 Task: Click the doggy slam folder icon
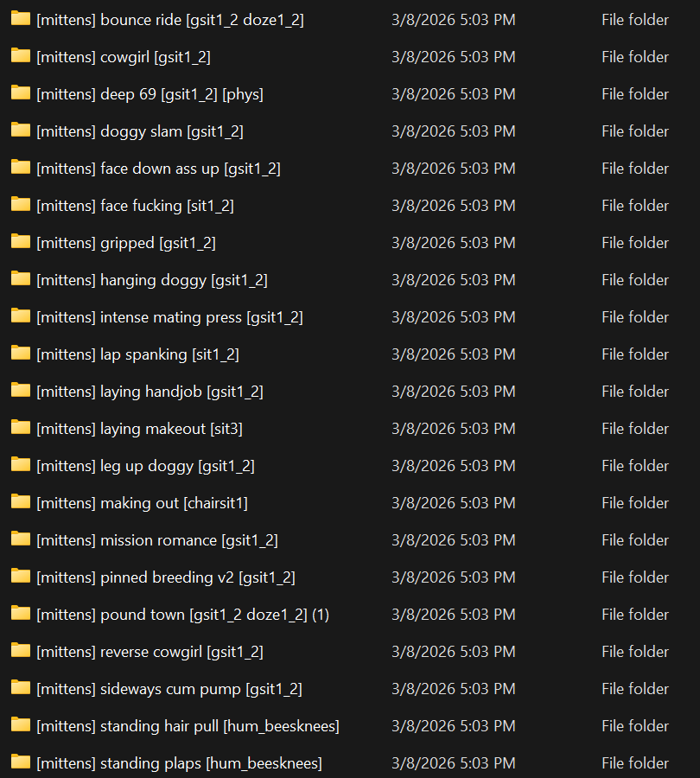pyautogui.click(x=21, y=130)
